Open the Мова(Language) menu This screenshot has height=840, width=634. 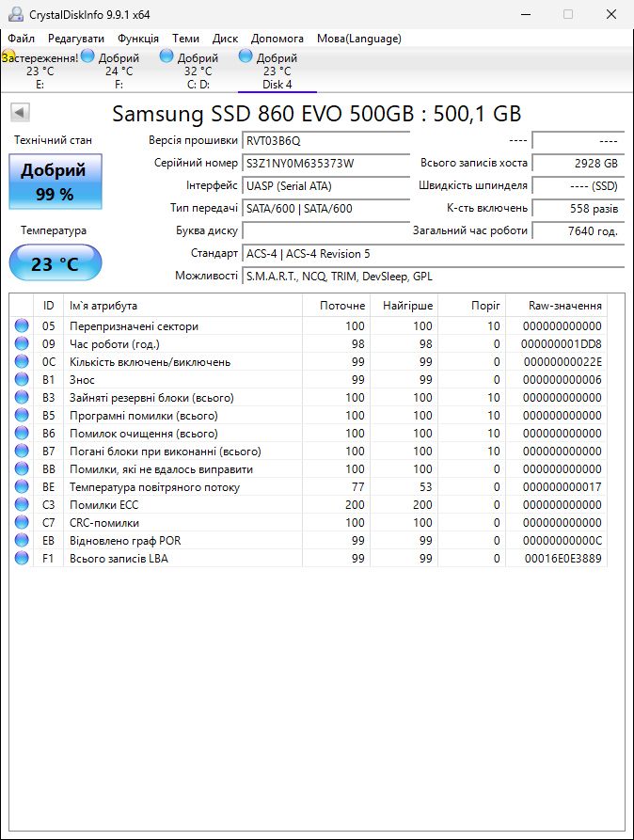tap(359, 39)
